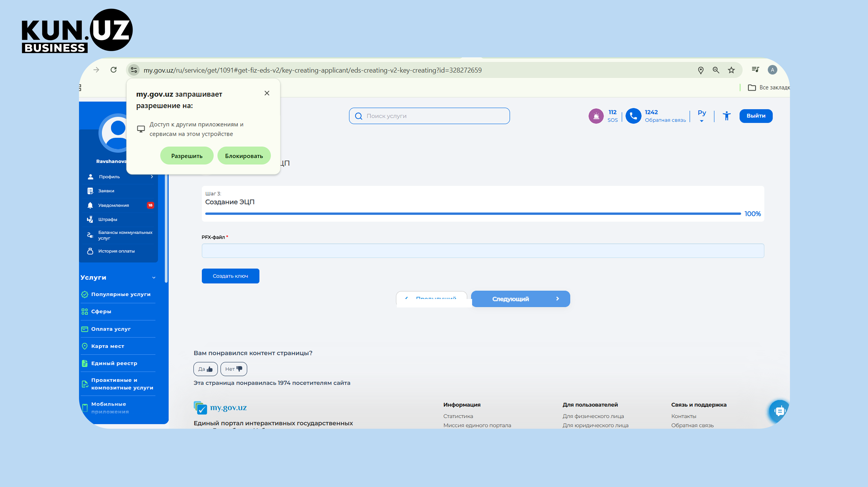Open the media control icon in toolbar

(755, 69)
